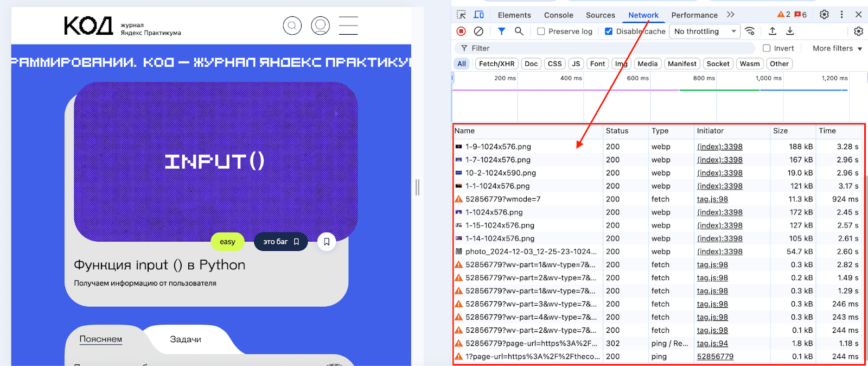Enable the Preserve log checkbox
Viewport: 868px width, 366px height.
click(541, 31)
